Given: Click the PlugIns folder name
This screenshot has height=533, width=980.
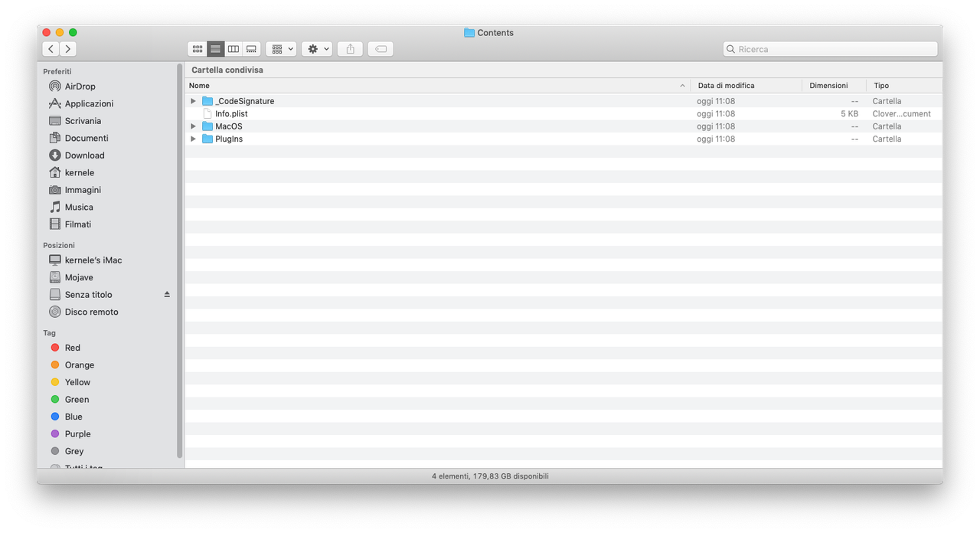Looking at the screenshot, I should (x=229, y=139).
